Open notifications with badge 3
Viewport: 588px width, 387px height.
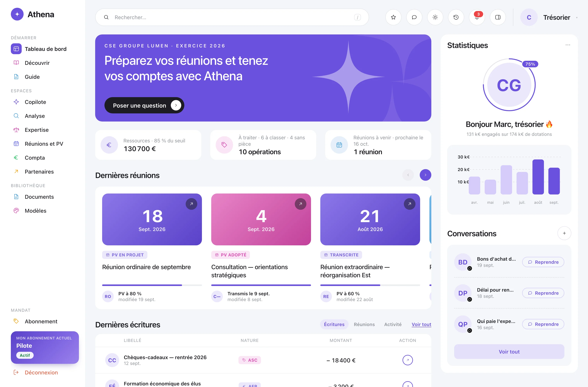tap(477, 17)
